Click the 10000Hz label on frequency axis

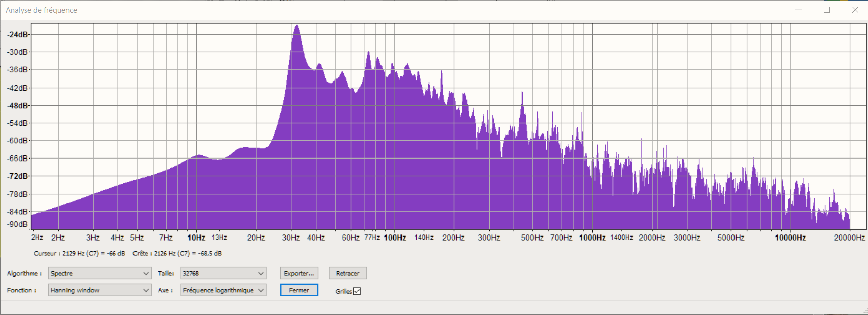(x=790, y=238)
